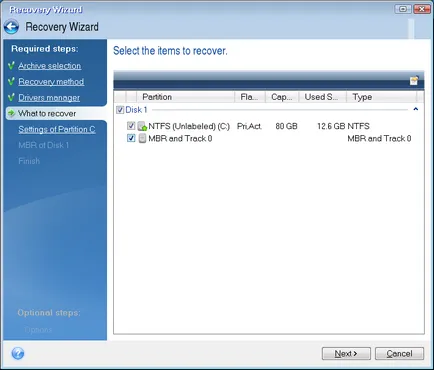Image resolution: width=434 pixels, height=370 pixels.
Task: Click the Cancel button
Action: pyautogui.click(x=399, y=354)
